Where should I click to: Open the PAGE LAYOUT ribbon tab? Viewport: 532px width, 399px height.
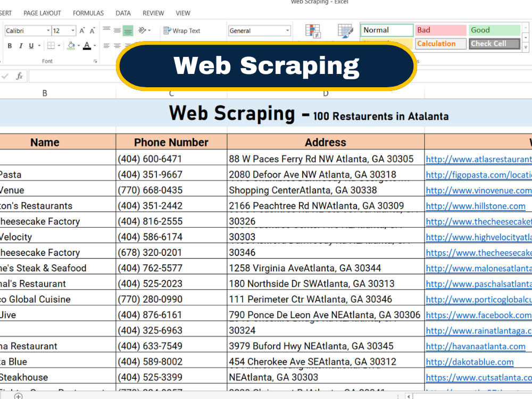(x=42, y=13)
